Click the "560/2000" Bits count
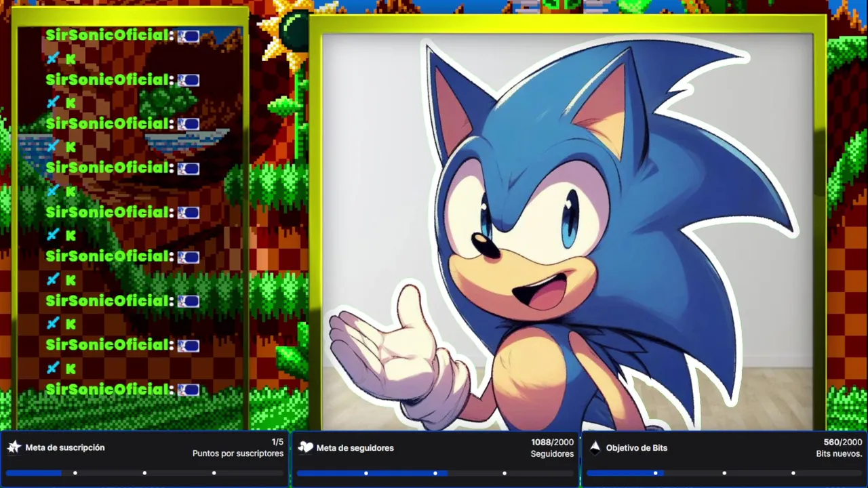 coord(843,442)
